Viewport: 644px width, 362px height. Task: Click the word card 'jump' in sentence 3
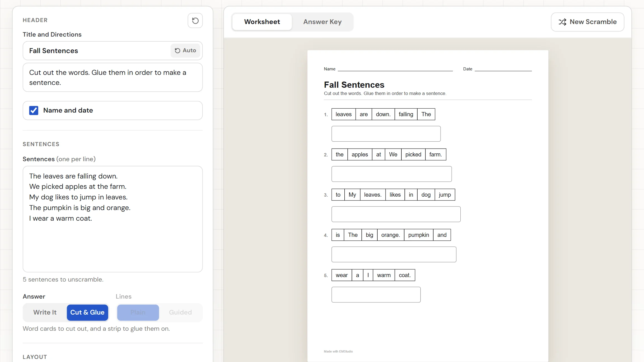445,195
